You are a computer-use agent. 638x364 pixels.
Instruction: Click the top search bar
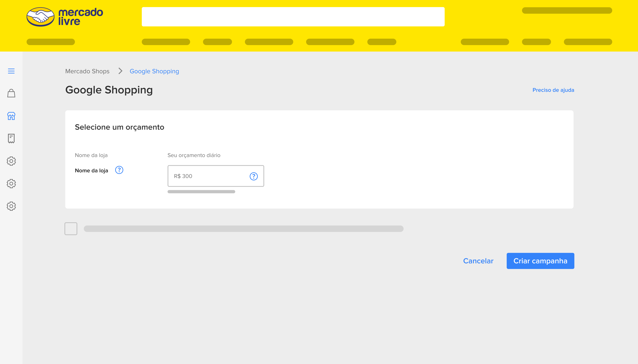point(293,17)
